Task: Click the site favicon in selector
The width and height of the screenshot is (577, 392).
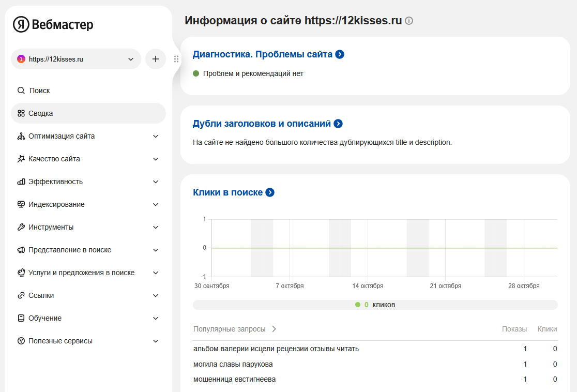Action: click(21, 59)
